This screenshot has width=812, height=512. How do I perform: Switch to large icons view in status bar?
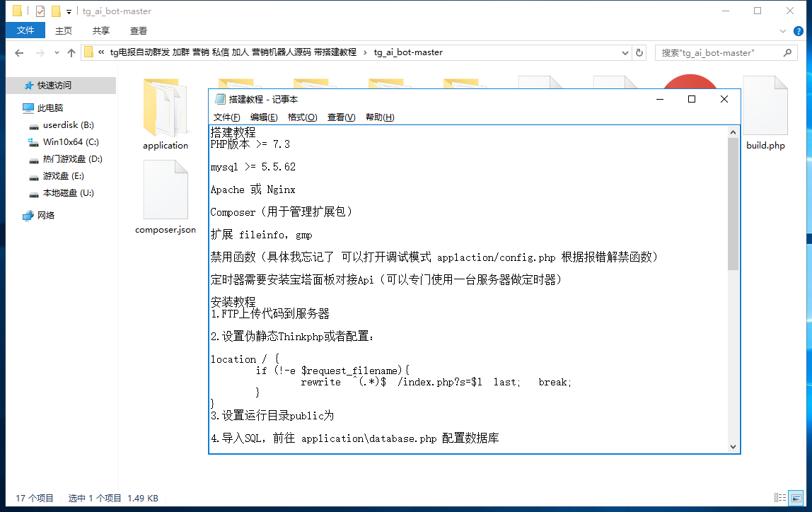click(796, 498)
